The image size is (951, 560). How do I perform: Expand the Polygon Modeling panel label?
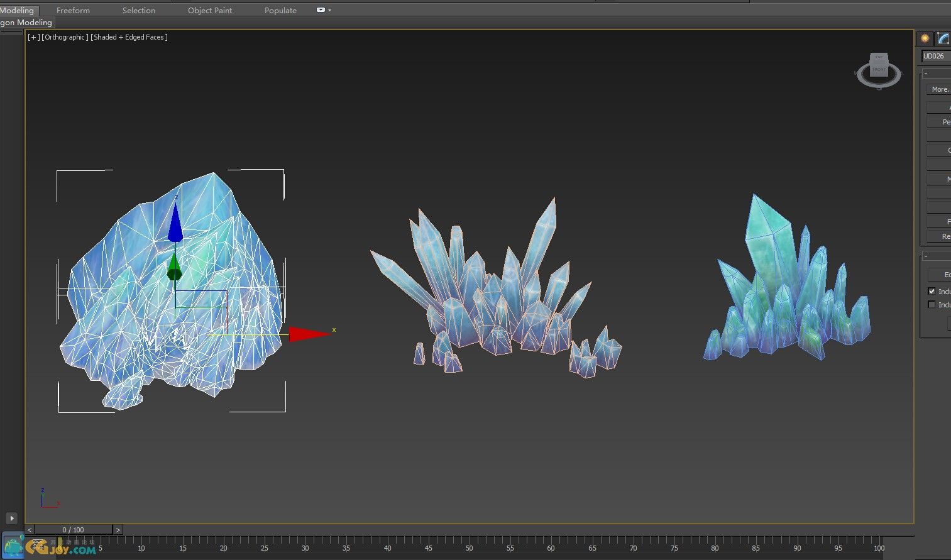point(26,22)
